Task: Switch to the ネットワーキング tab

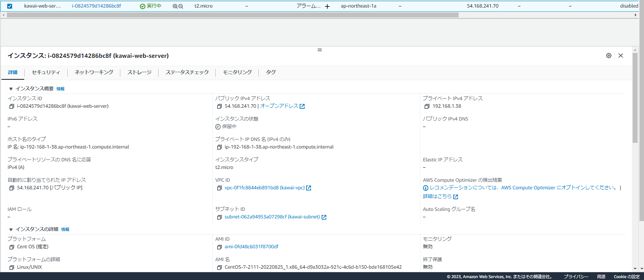Action: (94, 73)
